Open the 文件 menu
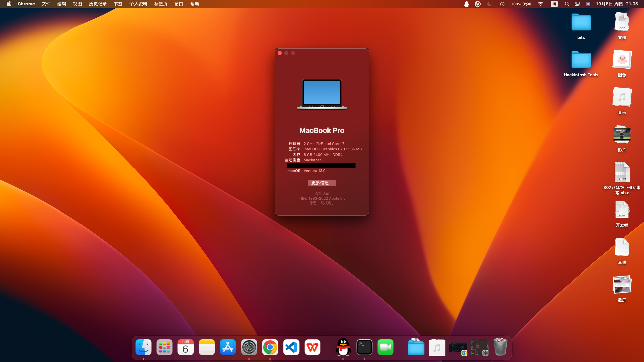Viewport: 644px width, 362px height. pyautogui.click(x=46, y=4)
